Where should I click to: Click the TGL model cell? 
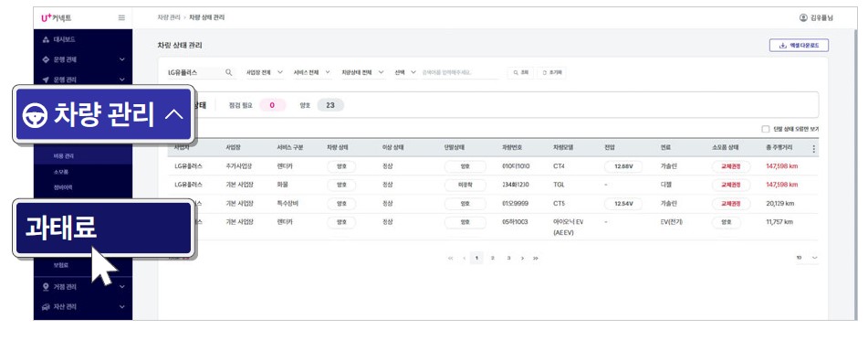[x=559, y=184]
